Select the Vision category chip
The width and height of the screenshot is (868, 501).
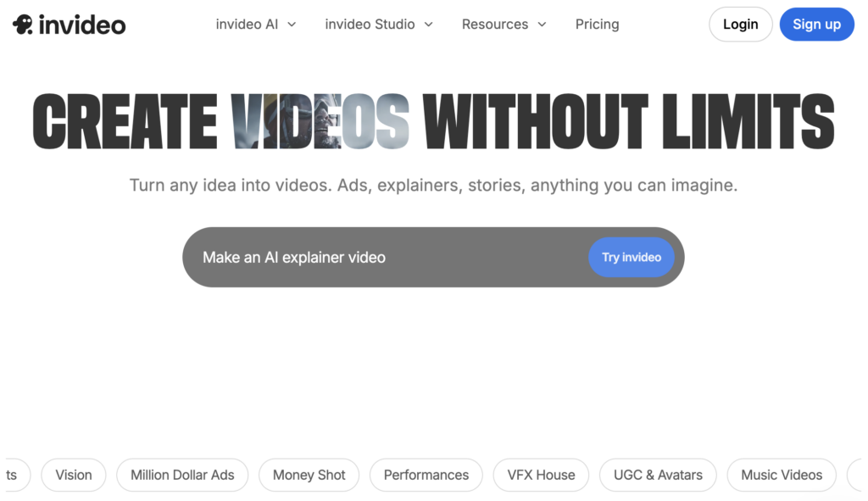click(74, 475)
